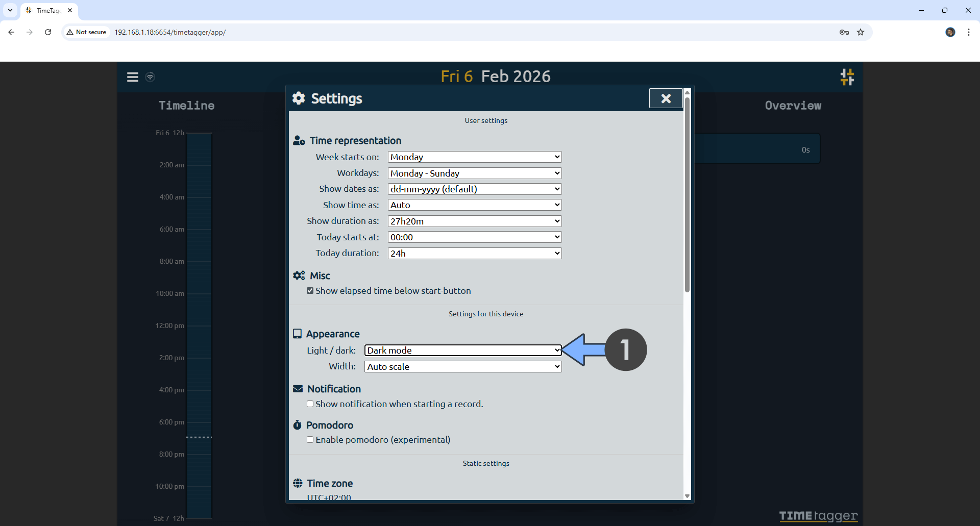Open the hamburger menu icon

pyautogui.click(x=133, y=77)
